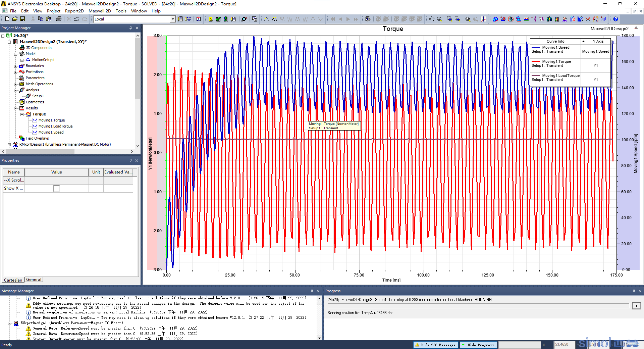This screenshot has height=349, width=644.
Task: Open the edit notes icon
Action: 234,19
